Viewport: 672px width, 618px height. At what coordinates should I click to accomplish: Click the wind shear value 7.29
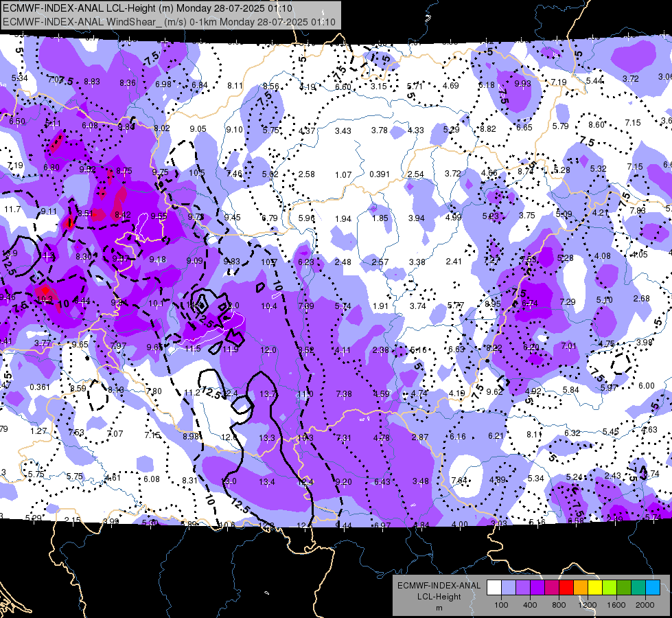click(568, 302)
